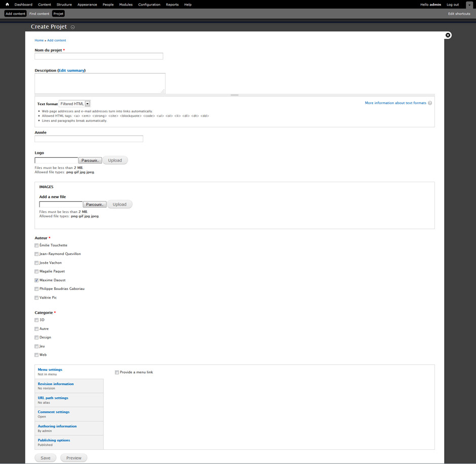476x464 pixels.
Task: Open the admin user profile link
Action: pos(435,5)
